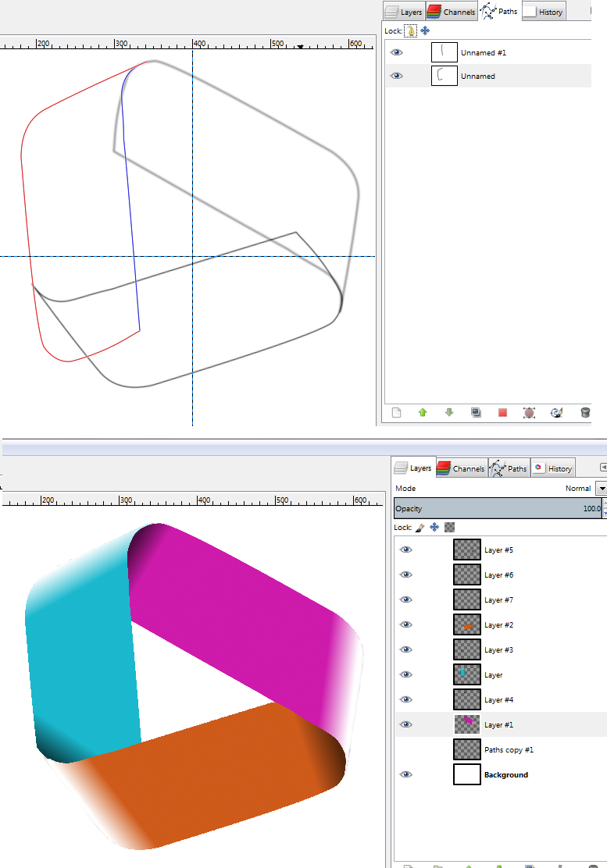Click the Unnamed path thumbnail
607x868 pixels.
tap(445, 76)
